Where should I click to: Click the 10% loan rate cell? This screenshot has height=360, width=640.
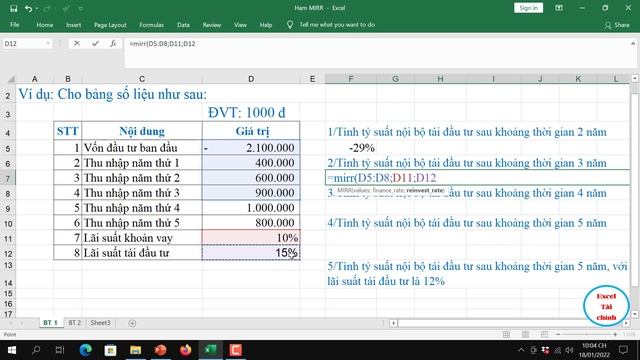click(x=251, y=238)
